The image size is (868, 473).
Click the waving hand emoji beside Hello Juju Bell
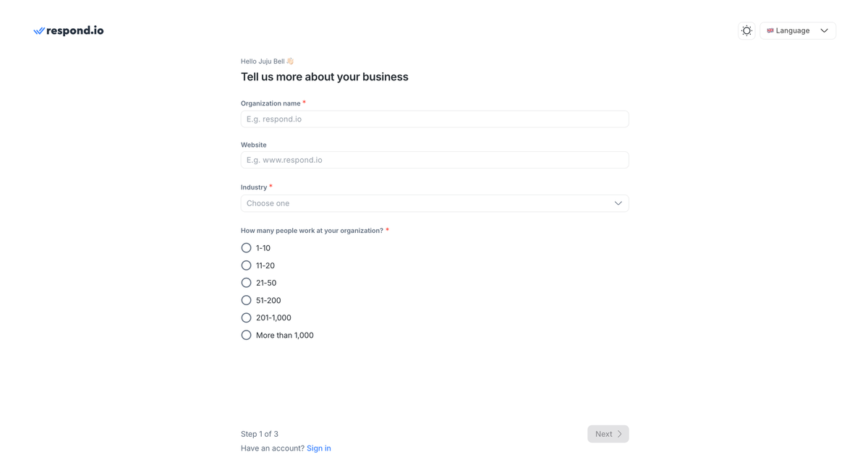click(x=290, y=61)
